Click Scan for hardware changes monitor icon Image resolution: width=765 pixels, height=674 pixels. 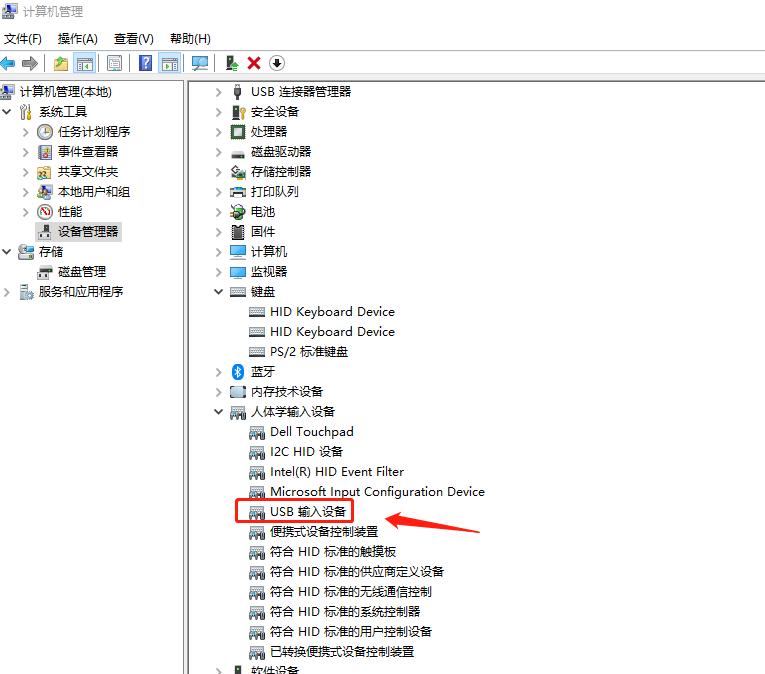(200, 63)
